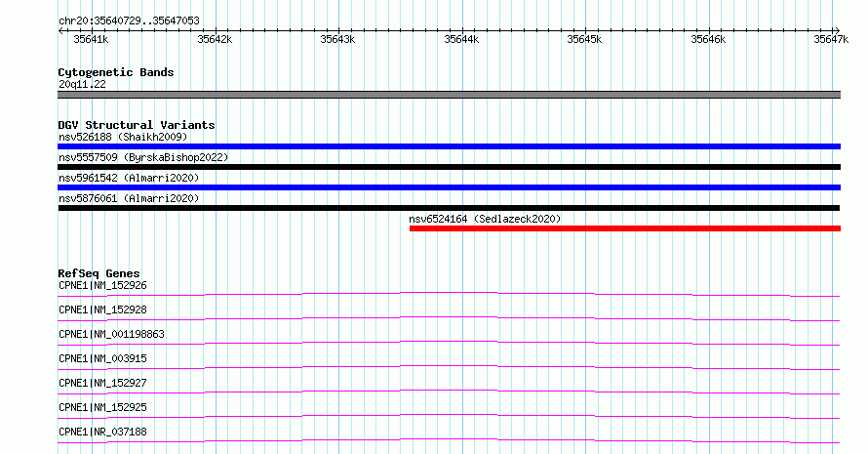
Task: Click the magenta intron line under NM_152926
Action: pos(449,293)
